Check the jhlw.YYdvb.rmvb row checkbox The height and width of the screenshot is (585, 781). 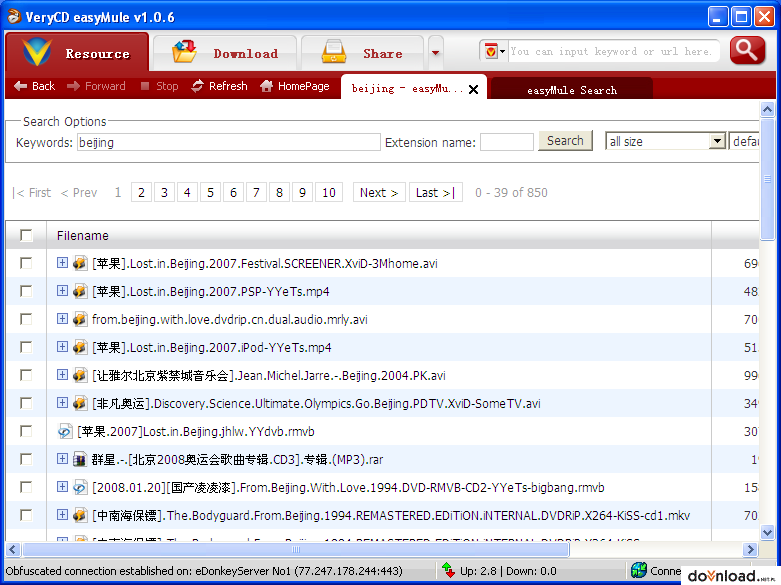(x=26, y=431)
